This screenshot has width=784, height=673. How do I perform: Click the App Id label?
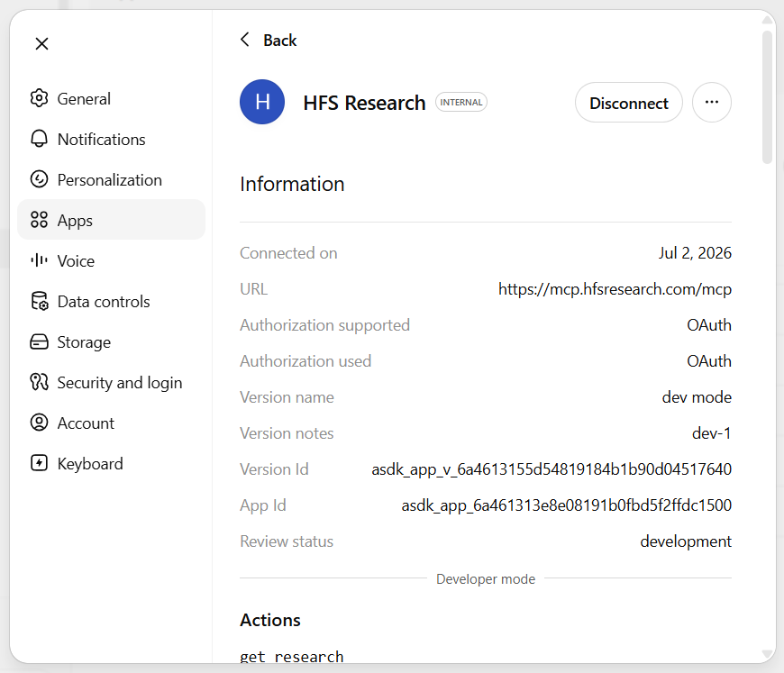tap(263, 505)
